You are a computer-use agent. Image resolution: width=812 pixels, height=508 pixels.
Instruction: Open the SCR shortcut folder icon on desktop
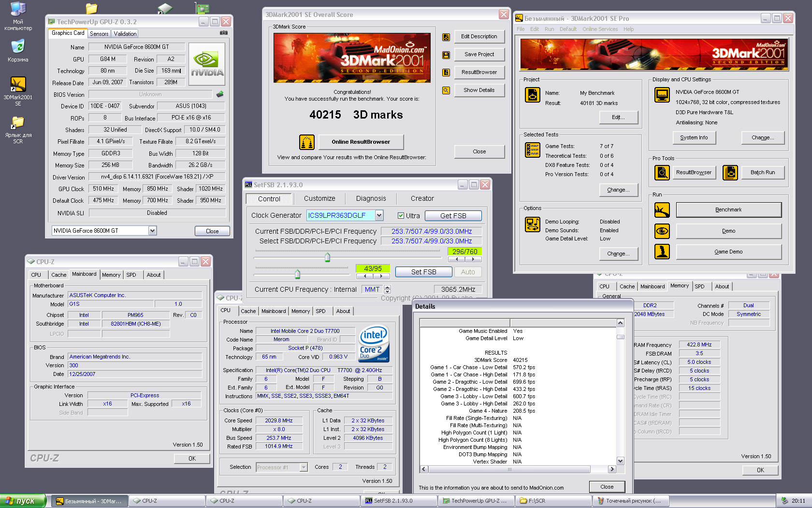click(x=18, y=130)
